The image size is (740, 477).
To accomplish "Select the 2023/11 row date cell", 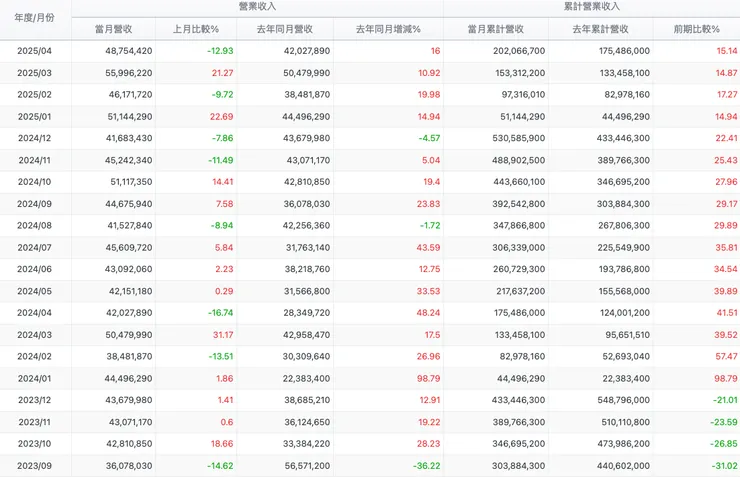I will click(x=34, y=422).
